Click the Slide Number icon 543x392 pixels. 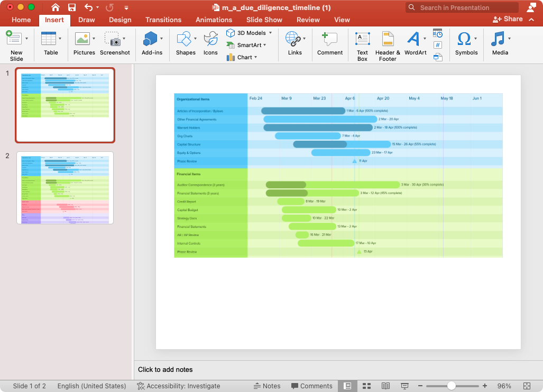point(438,45)
